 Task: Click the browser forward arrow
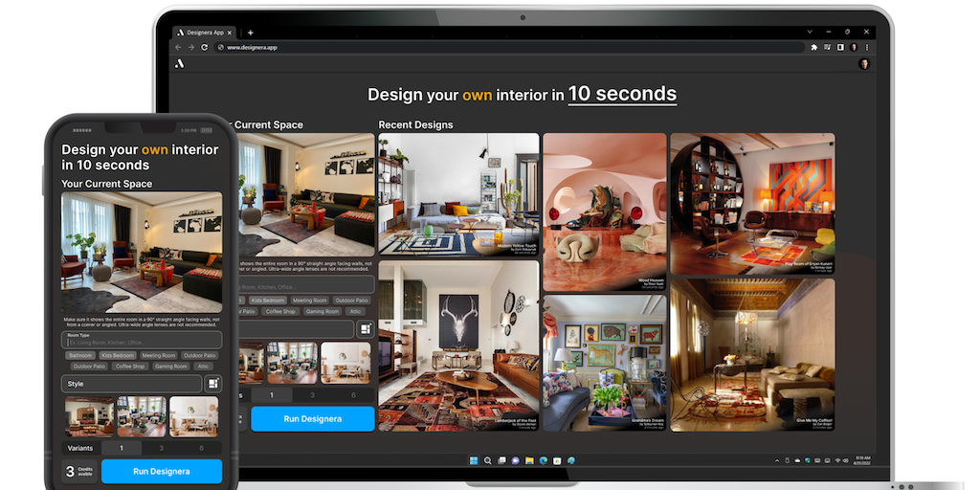coord(191,47)
